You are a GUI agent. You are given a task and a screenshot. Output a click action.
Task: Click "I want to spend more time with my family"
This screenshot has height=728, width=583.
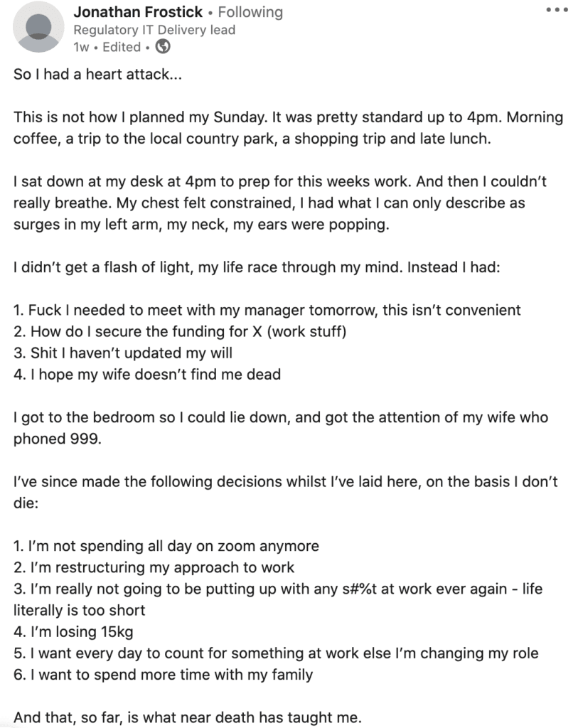163,674
